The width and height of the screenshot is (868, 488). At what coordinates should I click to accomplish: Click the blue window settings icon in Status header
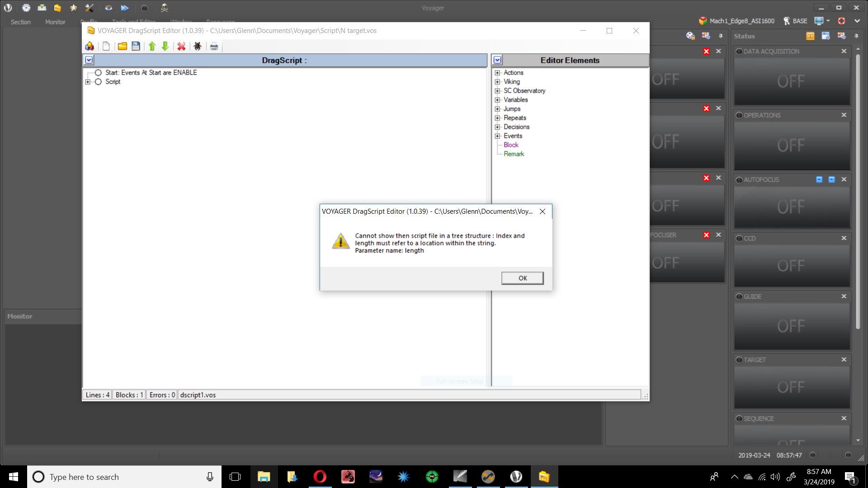pyautogui.click(x=826, y=36)
